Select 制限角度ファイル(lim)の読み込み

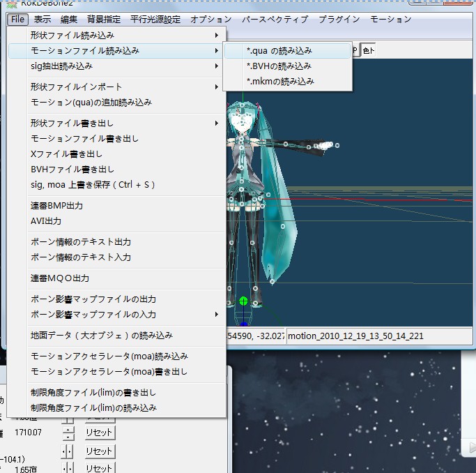(x=117, y=407)
